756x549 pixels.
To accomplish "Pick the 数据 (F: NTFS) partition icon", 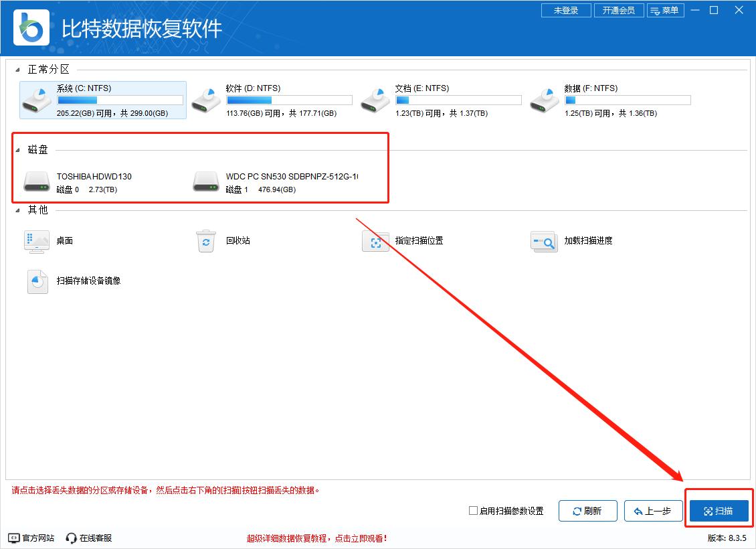I will coord(545,100).
